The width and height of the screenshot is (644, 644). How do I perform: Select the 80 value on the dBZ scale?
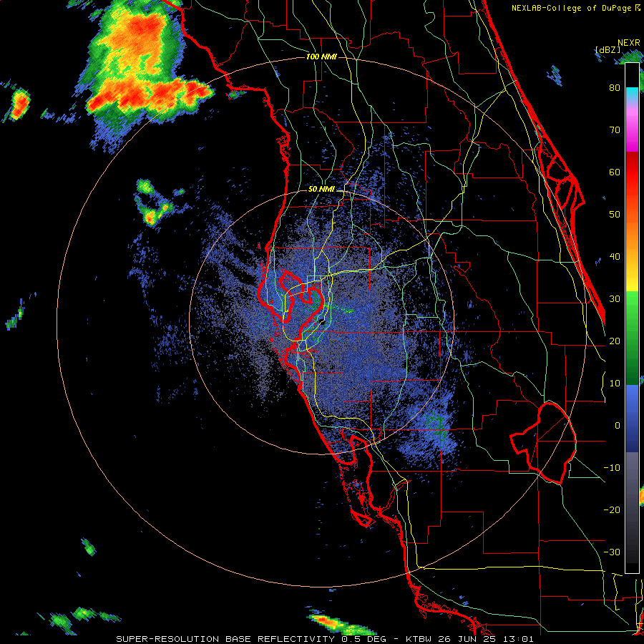(615, 87)
